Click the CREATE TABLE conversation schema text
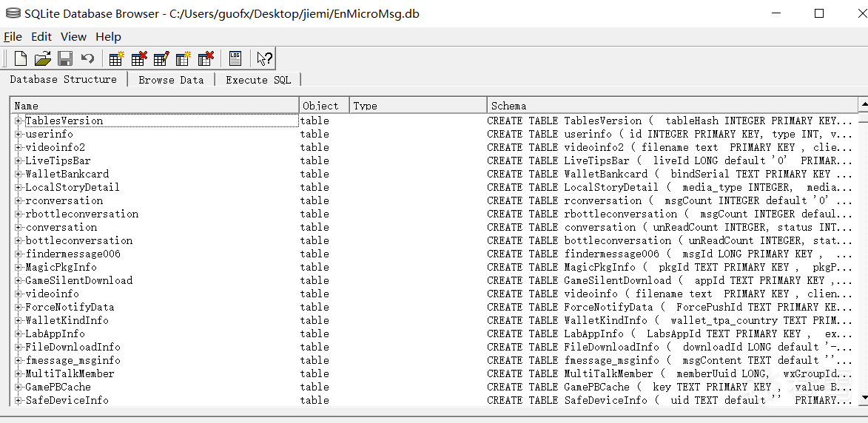 click(670, 227)
